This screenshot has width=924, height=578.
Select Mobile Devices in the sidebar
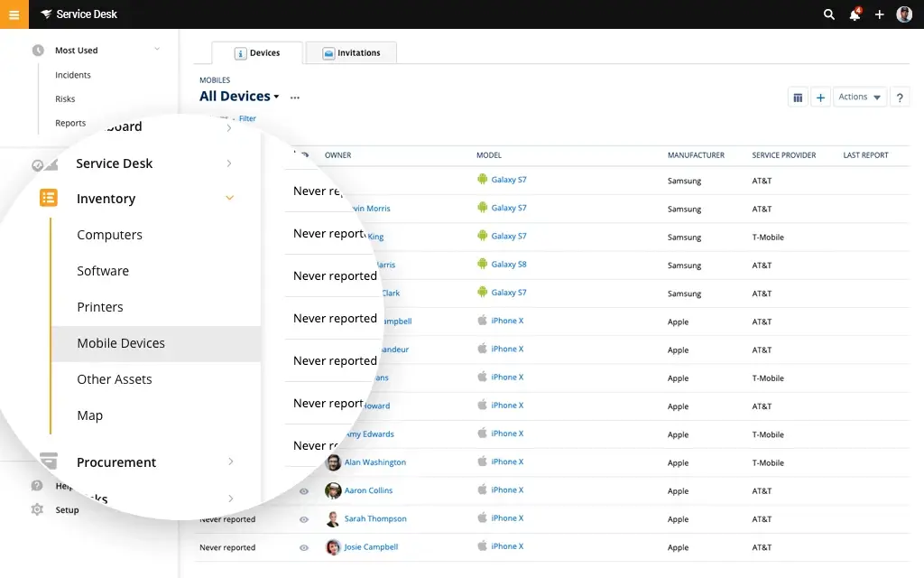121,343
